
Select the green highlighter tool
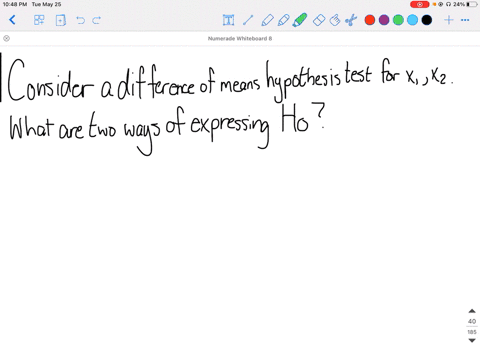300,20
